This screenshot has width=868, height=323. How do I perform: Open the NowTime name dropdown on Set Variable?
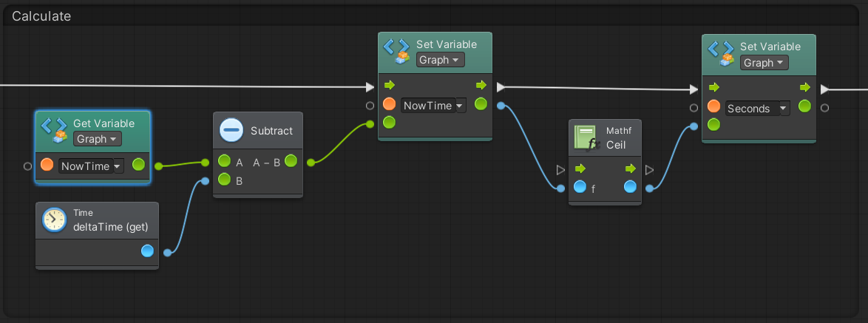433,105
